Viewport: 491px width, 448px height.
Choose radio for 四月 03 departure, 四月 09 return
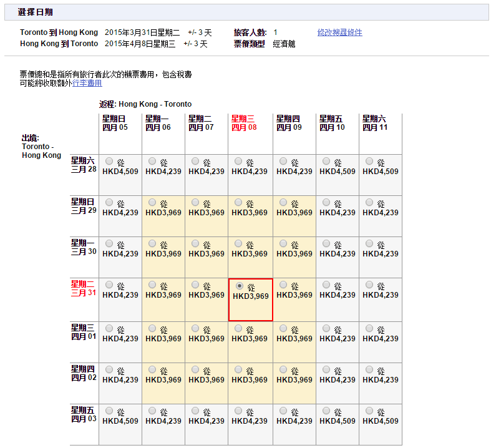[x=283, y=411]
